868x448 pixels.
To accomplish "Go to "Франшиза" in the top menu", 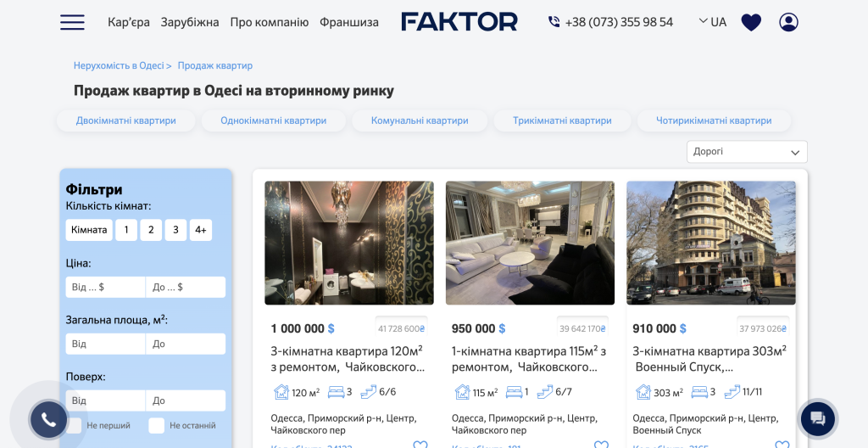I will click(x=349, y=22).
